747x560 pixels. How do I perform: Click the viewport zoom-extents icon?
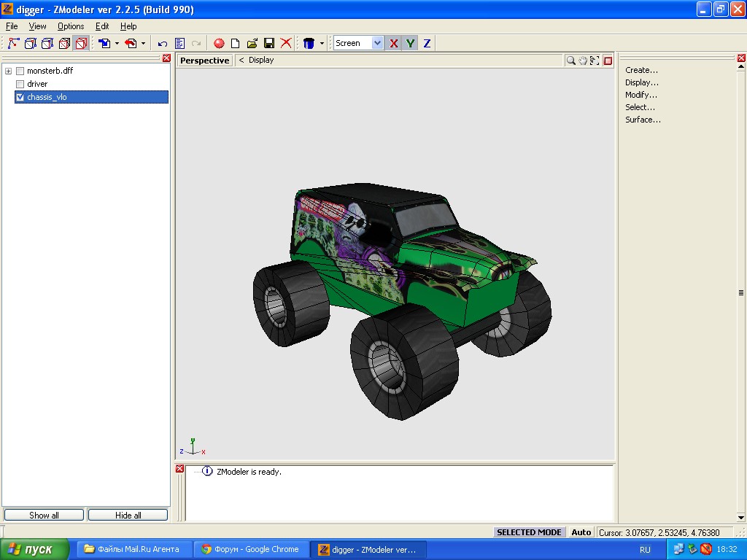click(x=595, y=61)
